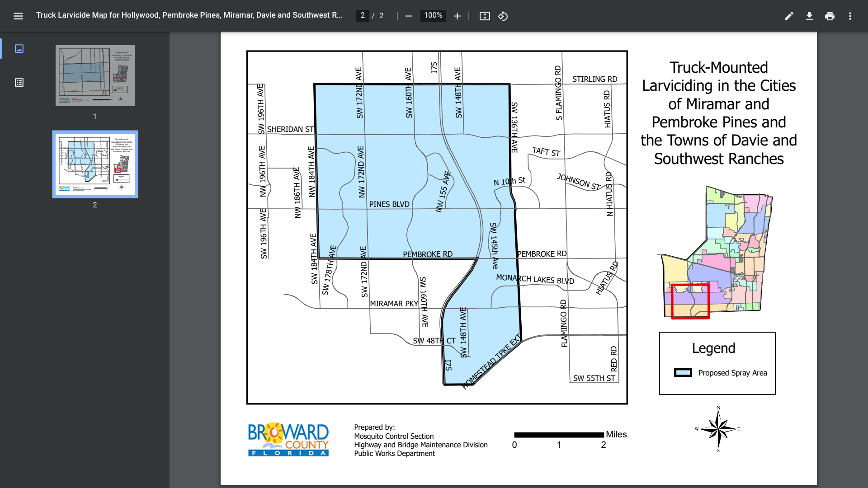Screen dimensions: 868x488
Task: Download the PDF file
Action: 809,16
